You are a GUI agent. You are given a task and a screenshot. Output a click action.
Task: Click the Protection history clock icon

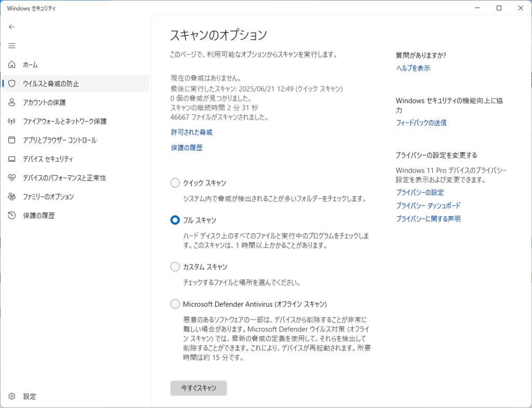12,215
